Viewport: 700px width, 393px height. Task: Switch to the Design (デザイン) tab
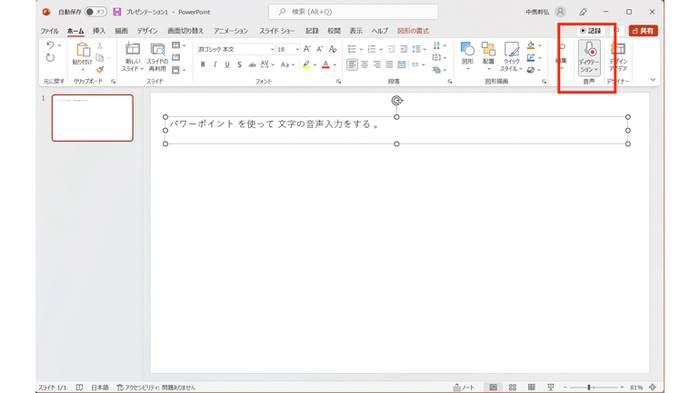pyautogui.click(x=147, y=31)
